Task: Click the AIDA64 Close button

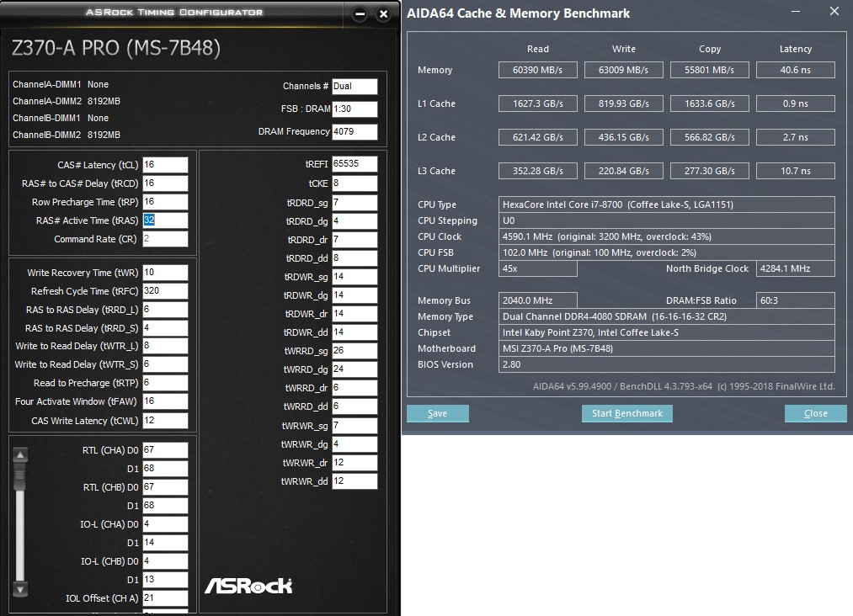Action: (x=815, y=413)
